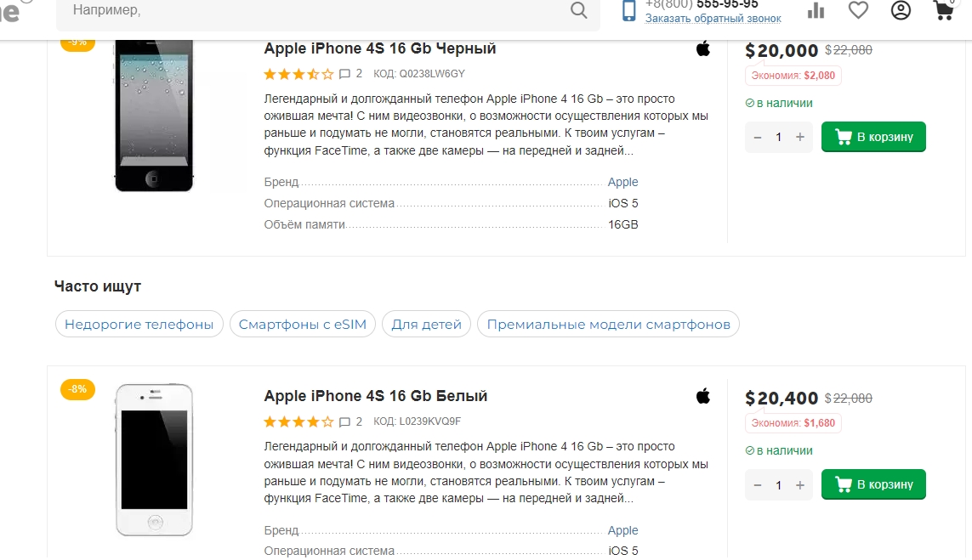Add black iPhone 4S to cart
Image resolution: width=972 pixels, height=560 pixels.
pos(873,137)
